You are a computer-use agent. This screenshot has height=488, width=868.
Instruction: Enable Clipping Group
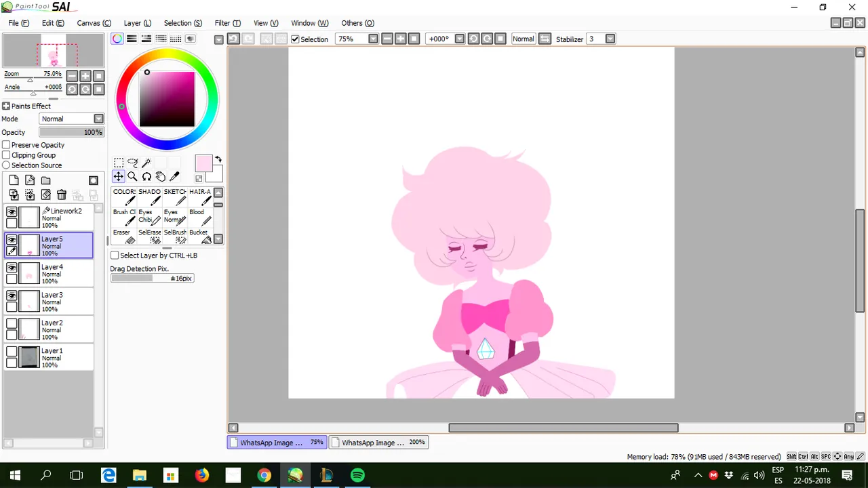pos(6,155)
